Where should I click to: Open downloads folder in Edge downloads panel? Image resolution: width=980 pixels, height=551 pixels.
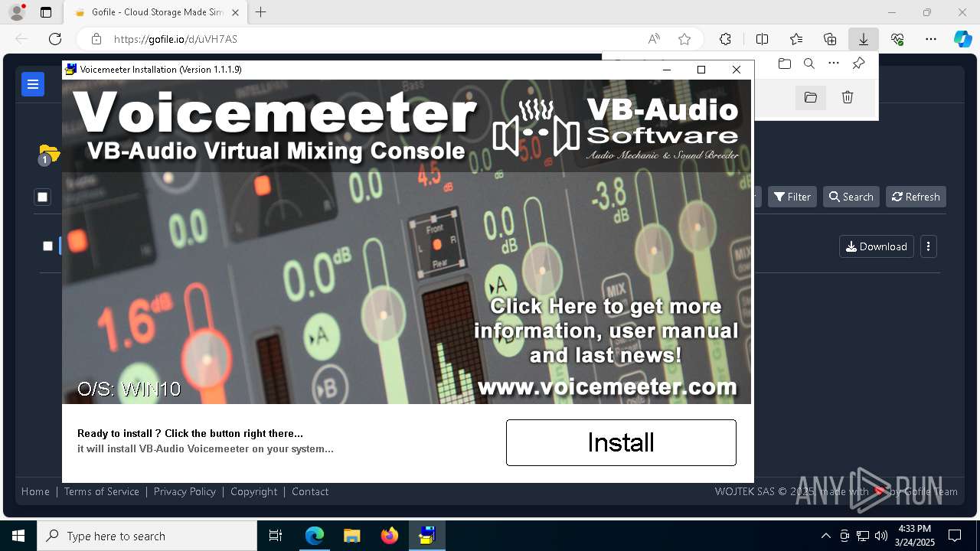point(784,64)
